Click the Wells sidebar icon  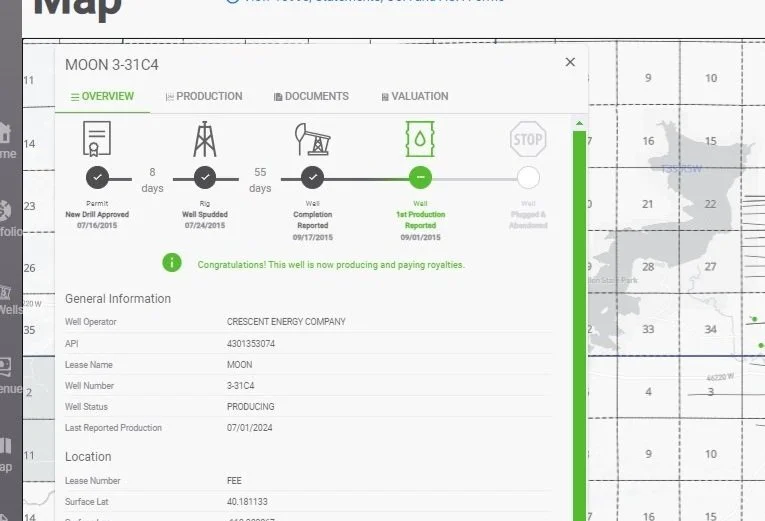5,292
